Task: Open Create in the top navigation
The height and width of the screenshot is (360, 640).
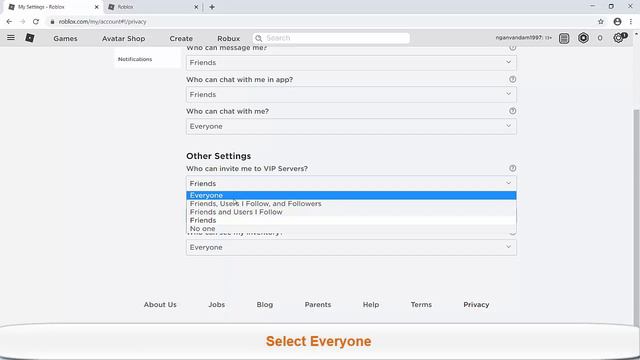Action: coord(181,38)
